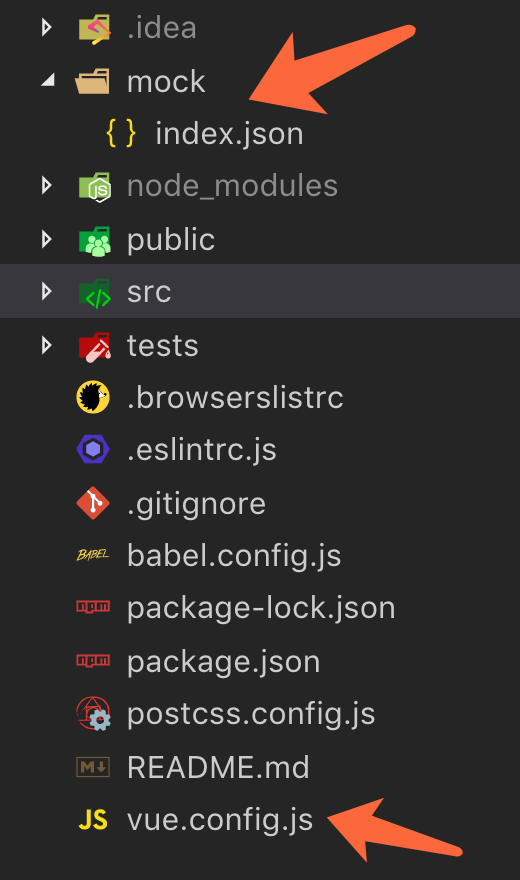520x880 pixels.
Task: Click the git icon beside .gitignore
Action: click(93, 503)
